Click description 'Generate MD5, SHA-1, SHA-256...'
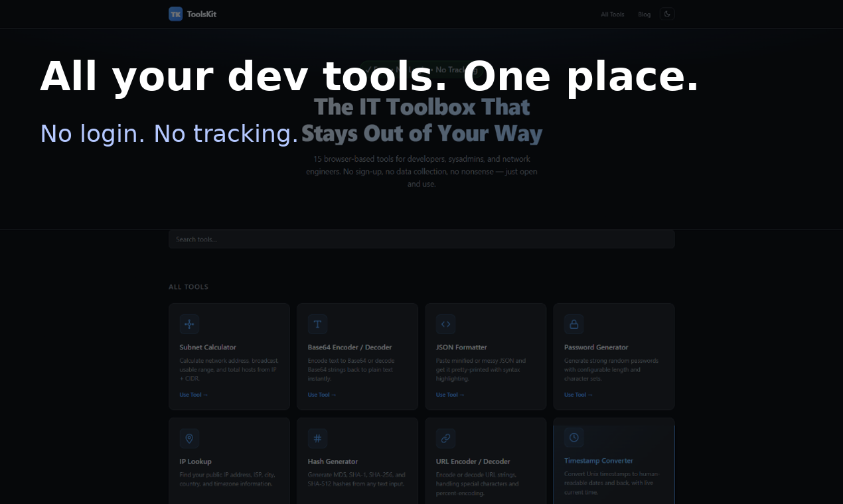Image resolution: width=843 pixels, height=504 pixels. coord(356,479)
